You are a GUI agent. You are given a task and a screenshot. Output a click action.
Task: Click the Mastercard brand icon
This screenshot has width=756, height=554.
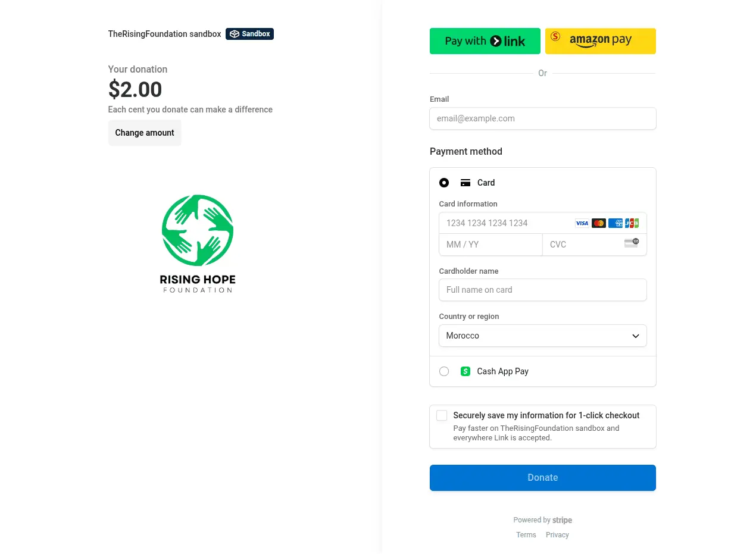coord(598,223)
